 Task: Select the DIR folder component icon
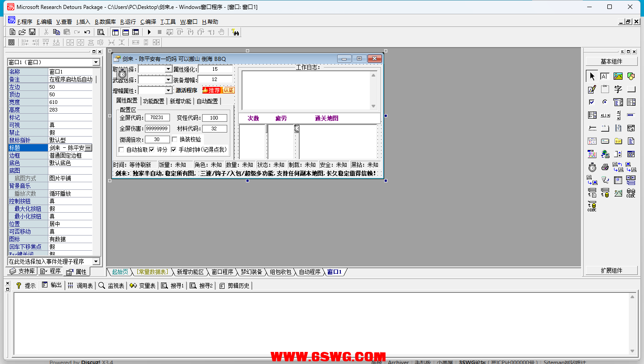coord(618,141)
